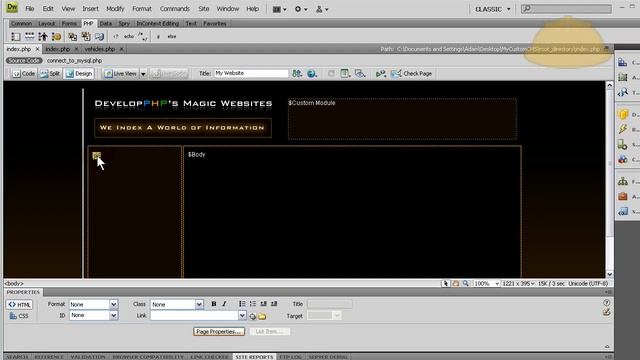Open the ID dropdown

[x=93, y=316]
